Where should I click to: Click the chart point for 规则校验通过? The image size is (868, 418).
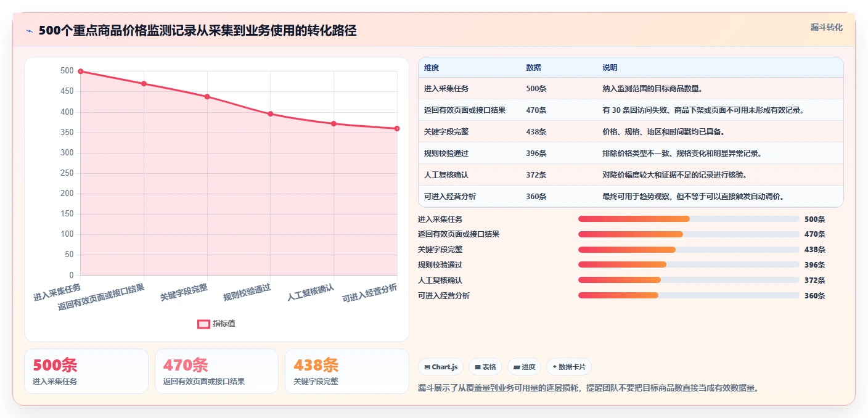tap(271, 114)
